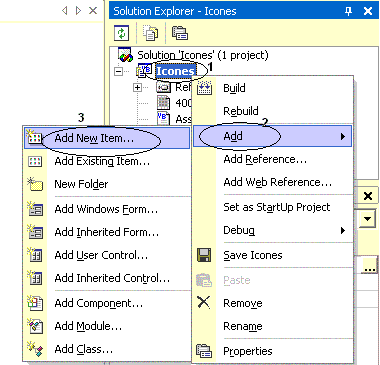The width and height of the screenshot is (380, 365).
Task: Choose Add Inherited Control… from submenu
Action: pos(107,278)
